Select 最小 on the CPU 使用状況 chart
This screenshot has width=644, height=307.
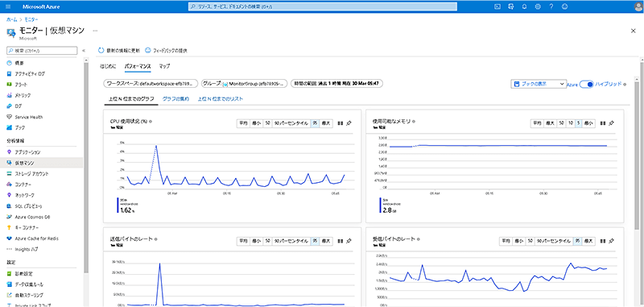tap(256, 123)
